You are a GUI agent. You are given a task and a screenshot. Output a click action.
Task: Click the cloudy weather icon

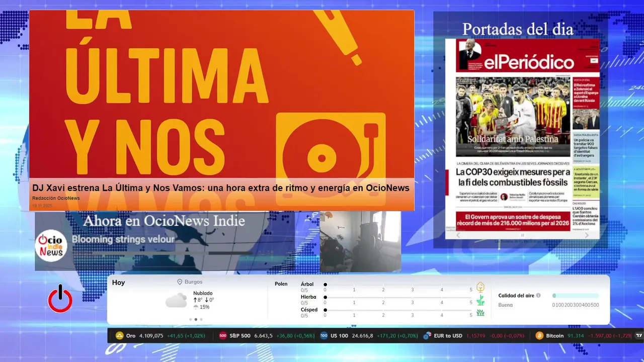(176, 300)
